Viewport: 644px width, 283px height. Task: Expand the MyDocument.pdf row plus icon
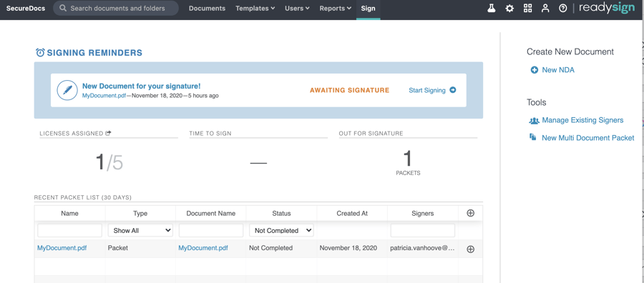471,249
